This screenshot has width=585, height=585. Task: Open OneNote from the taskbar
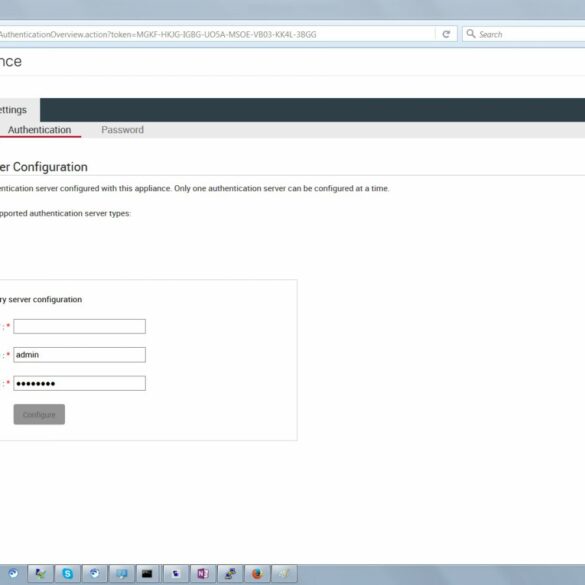click(x=203, y=573)
